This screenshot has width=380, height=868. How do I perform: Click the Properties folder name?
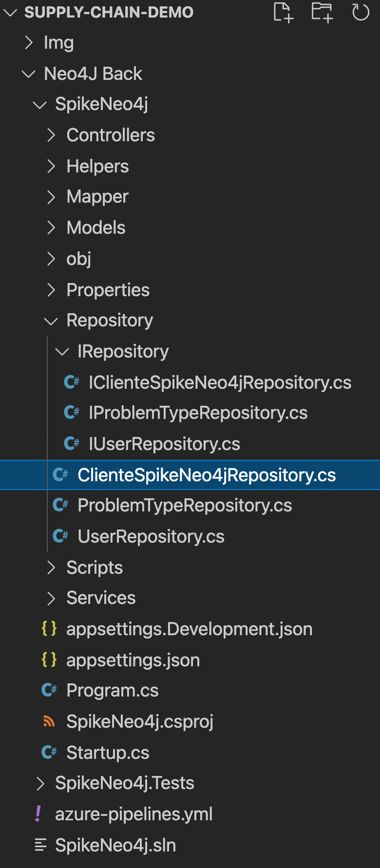[x=108, y=290]
